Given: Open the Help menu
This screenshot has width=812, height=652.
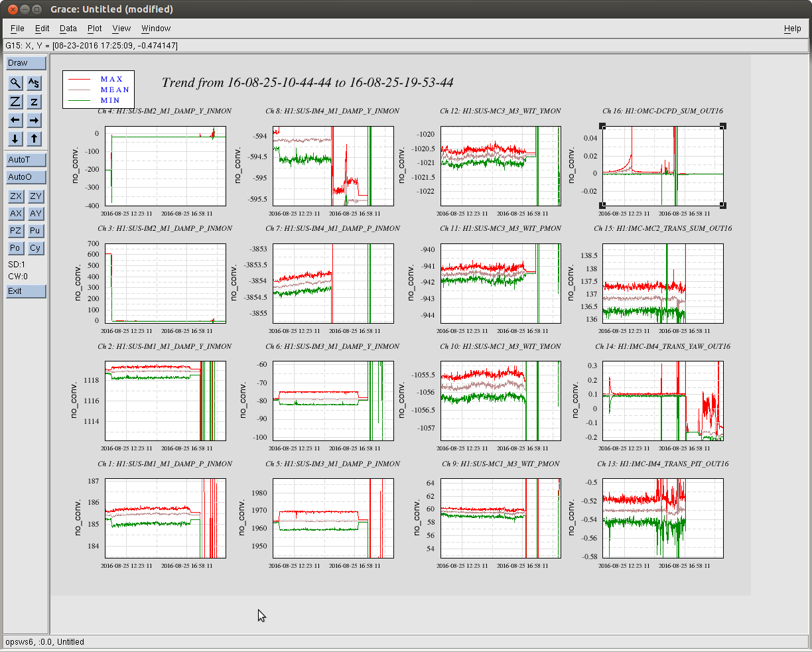Looking at the screenshot, I should [792, 29].
